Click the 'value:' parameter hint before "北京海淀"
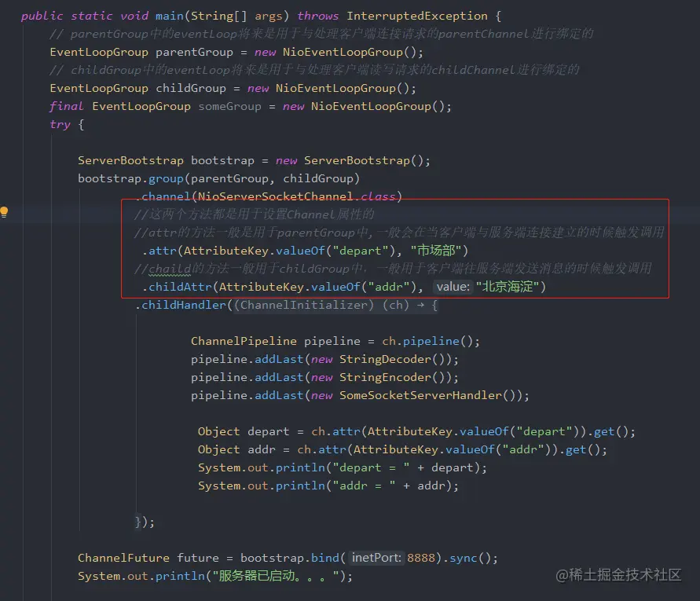 click(453, 287)
